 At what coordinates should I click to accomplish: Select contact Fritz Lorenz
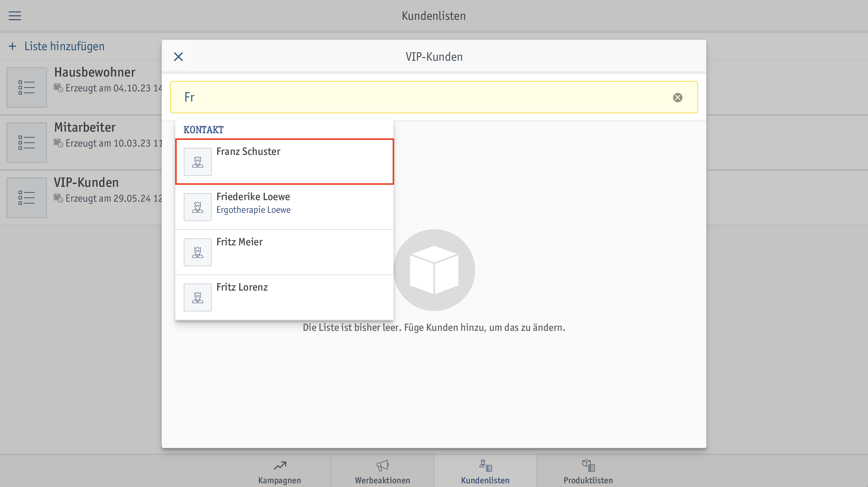284,297
